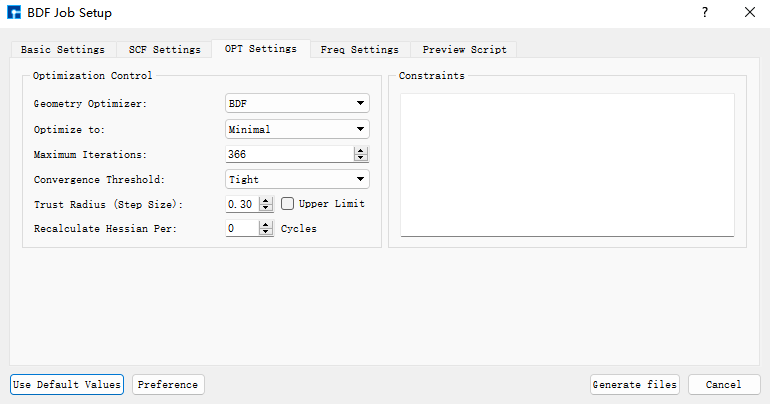This screenshot has width=770, height=404.
Task: Click the Trust Radius value field
Action: tap(242, 204)
